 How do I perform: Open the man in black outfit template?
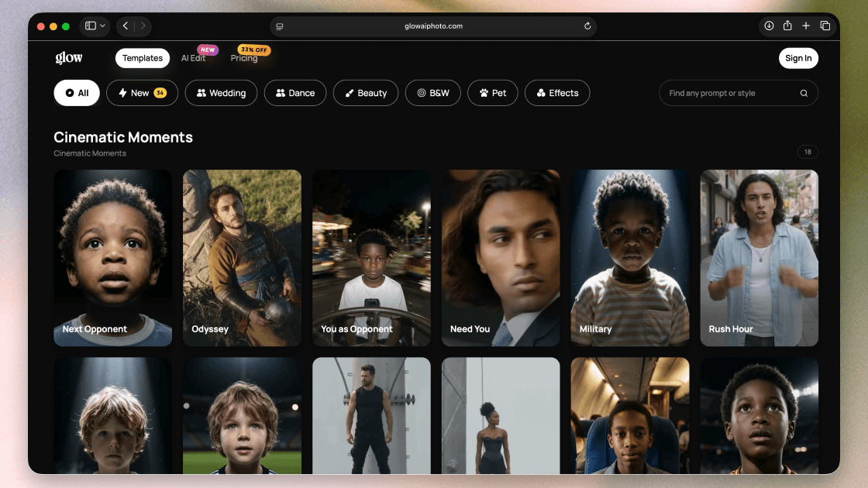371,415
